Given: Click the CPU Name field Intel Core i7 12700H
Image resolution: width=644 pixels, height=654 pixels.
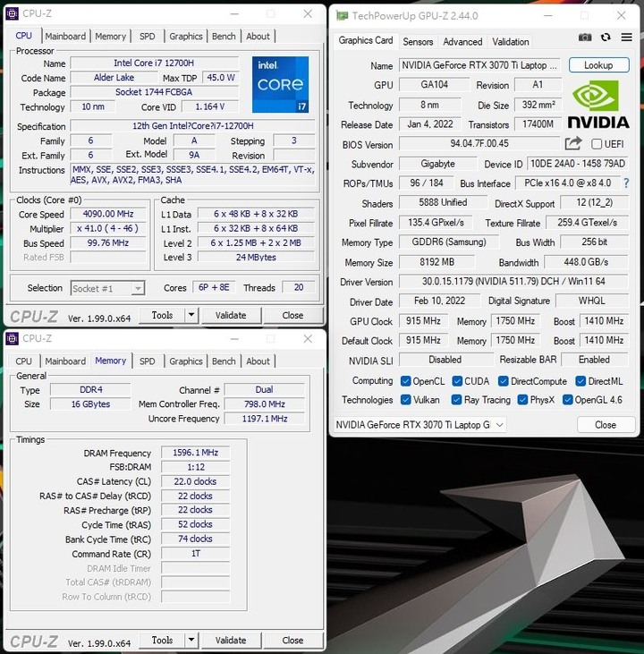Looking at the screenshot, I should 155,63.
